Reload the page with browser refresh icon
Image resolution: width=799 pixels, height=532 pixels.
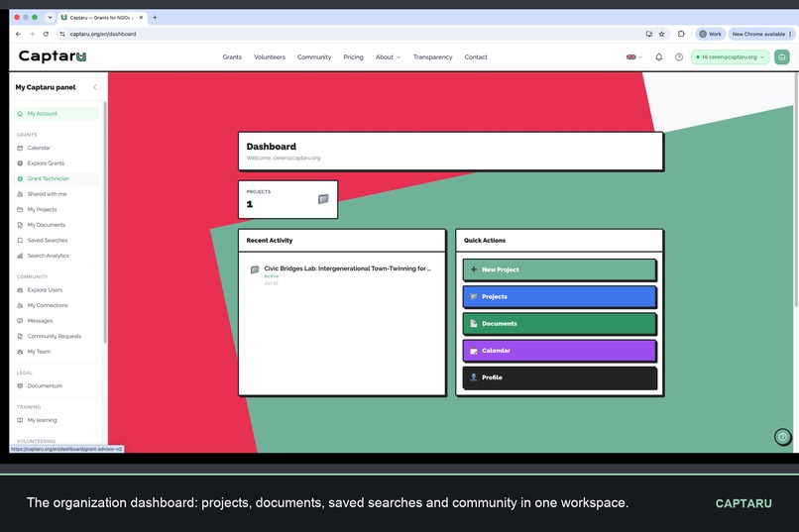[x=46, y=34]
